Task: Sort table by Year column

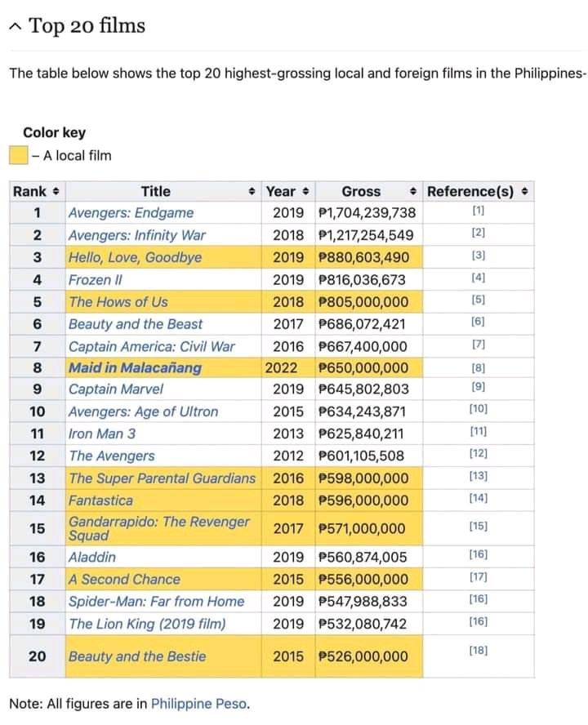Action: 305,191
